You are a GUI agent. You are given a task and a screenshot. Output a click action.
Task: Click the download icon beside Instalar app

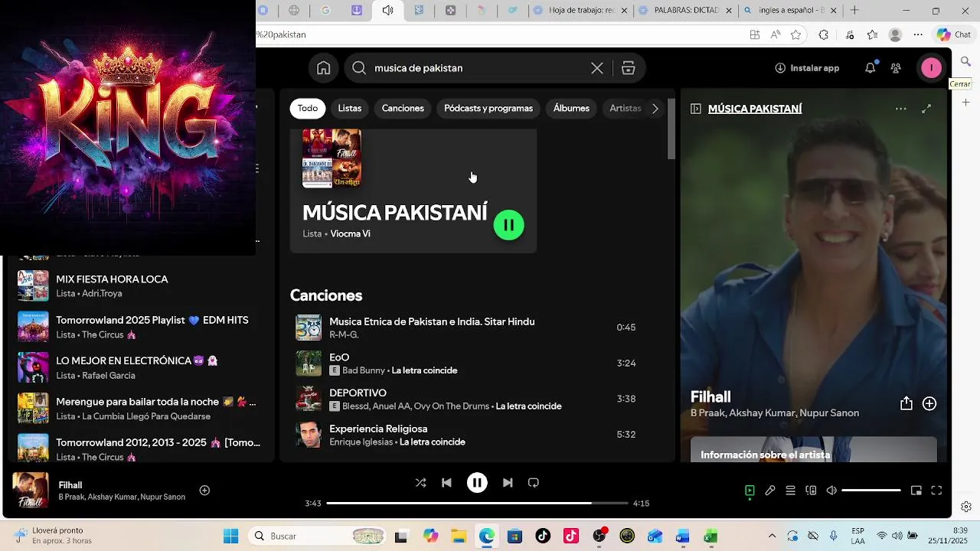click(x=780, y=68)
